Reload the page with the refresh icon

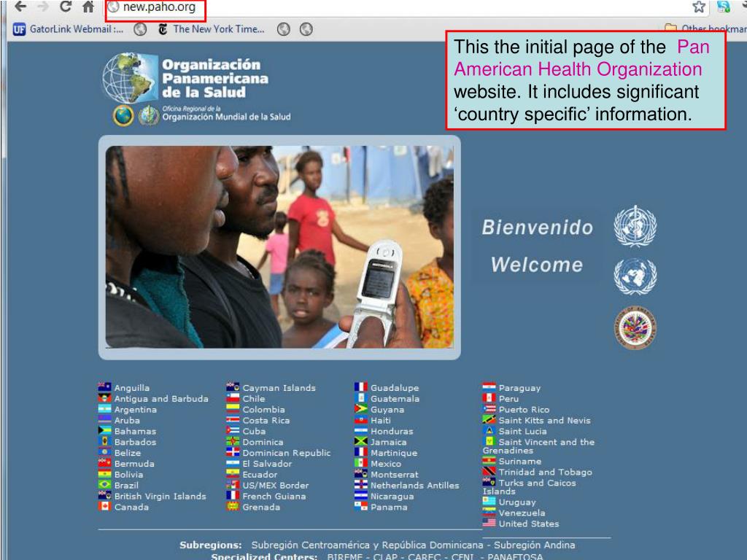pos(66,6)
